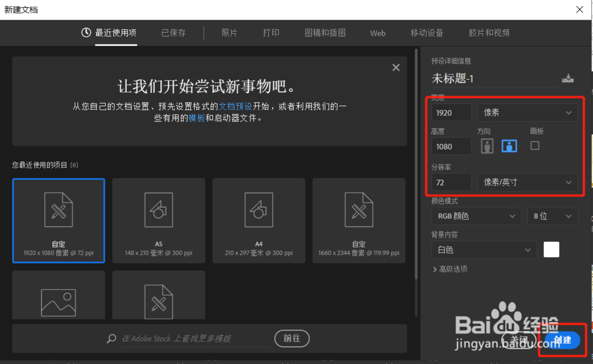Click the presets list scrollbar
This screenshot has height=364, width=593.
tap(416, 164)
